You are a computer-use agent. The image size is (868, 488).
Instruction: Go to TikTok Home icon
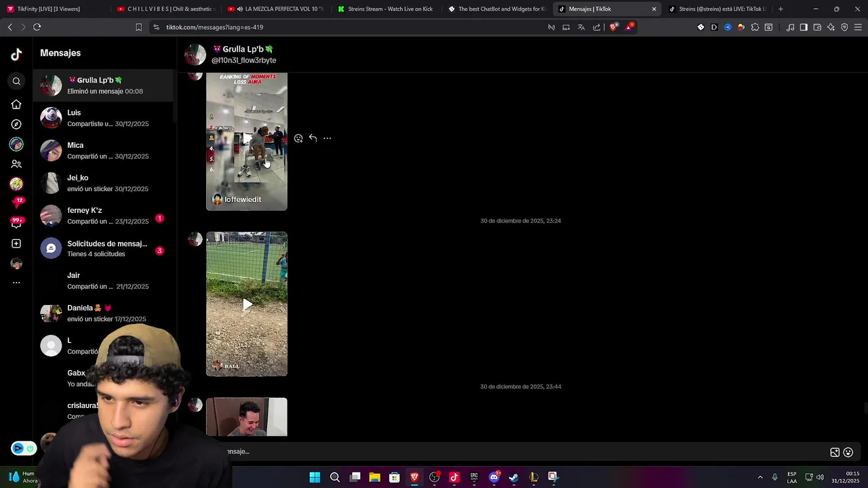coord(16,104)
